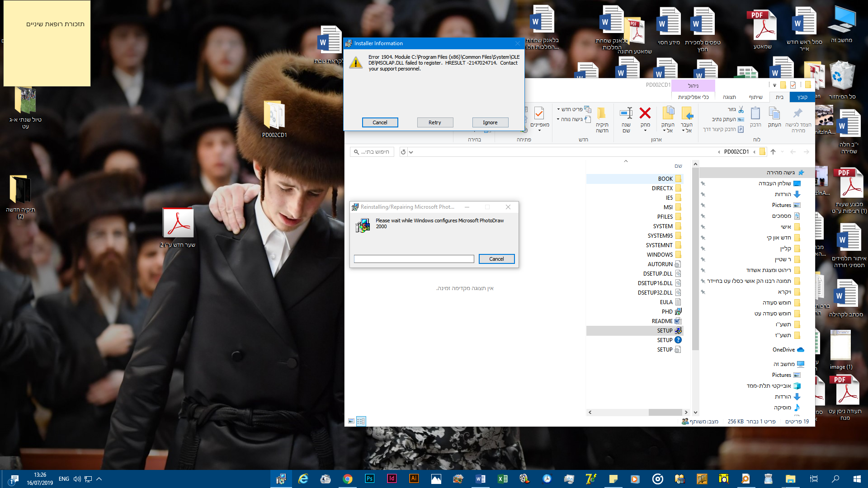Click Ignore in the Error 1904 dialog
The width and height of the screenshot is (868, 488).
(490, 122)
